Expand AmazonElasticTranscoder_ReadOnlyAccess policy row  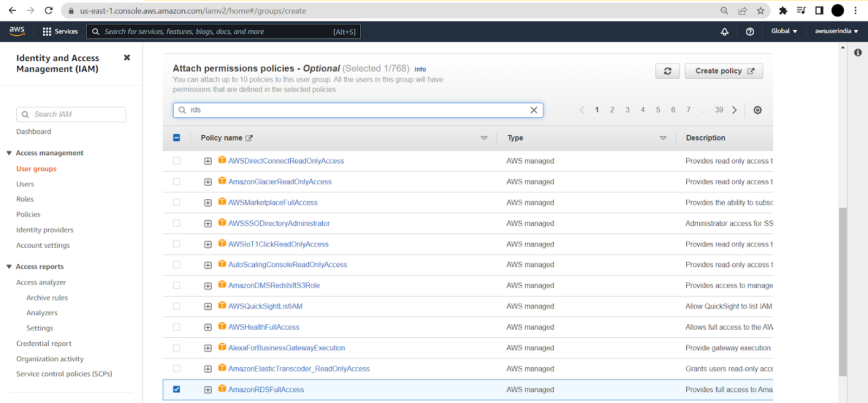(208, 369)
